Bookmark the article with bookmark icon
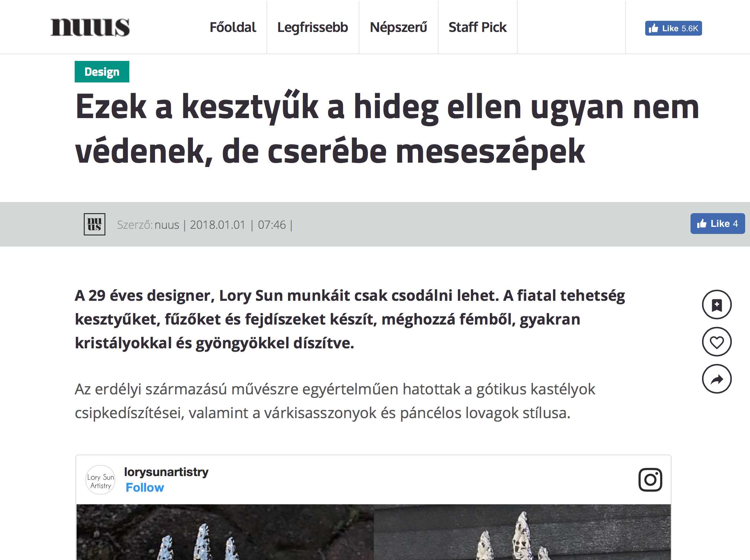Viewport: 750px width, 560px height. tap(717, 305)
